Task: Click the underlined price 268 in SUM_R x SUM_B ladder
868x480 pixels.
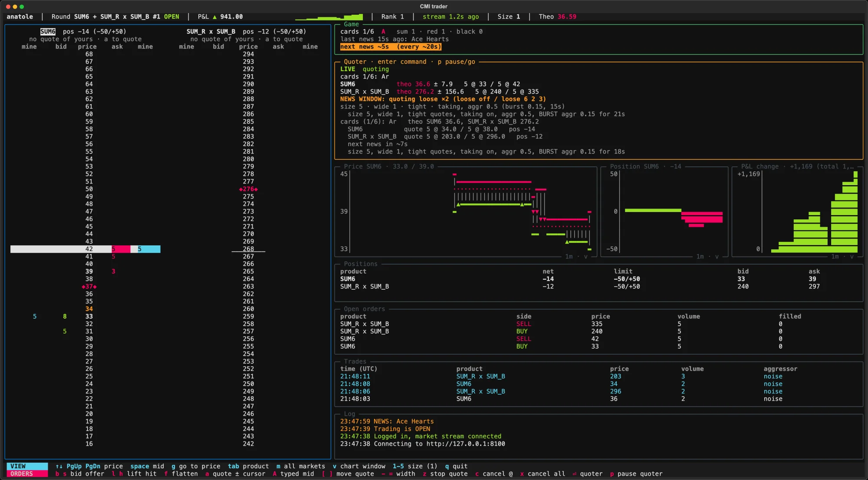Action: pyautogui.click(x=248, y=249)
